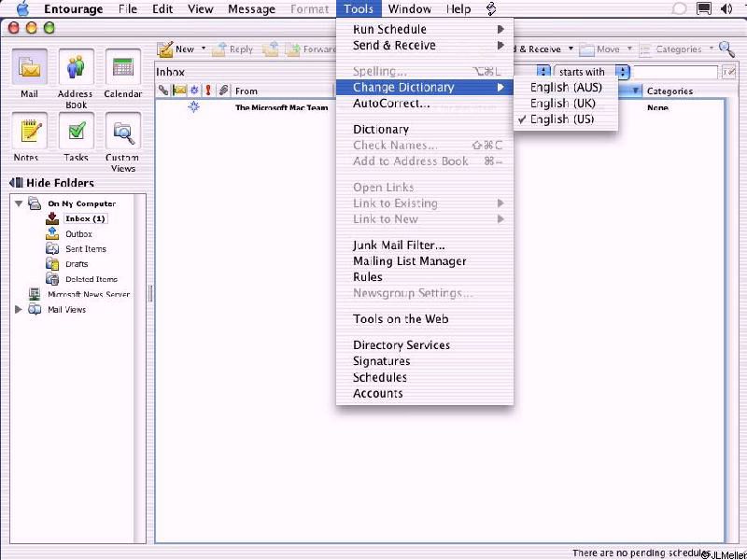Click the display icon in menu bar

704,8
